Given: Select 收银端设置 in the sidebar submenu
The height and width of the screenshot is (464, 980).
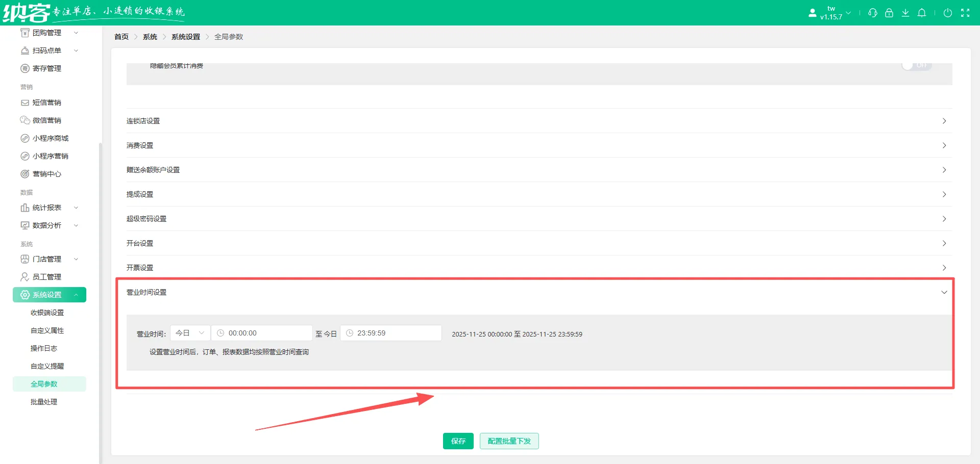Looking at the screenshot, I should [47, 313].
